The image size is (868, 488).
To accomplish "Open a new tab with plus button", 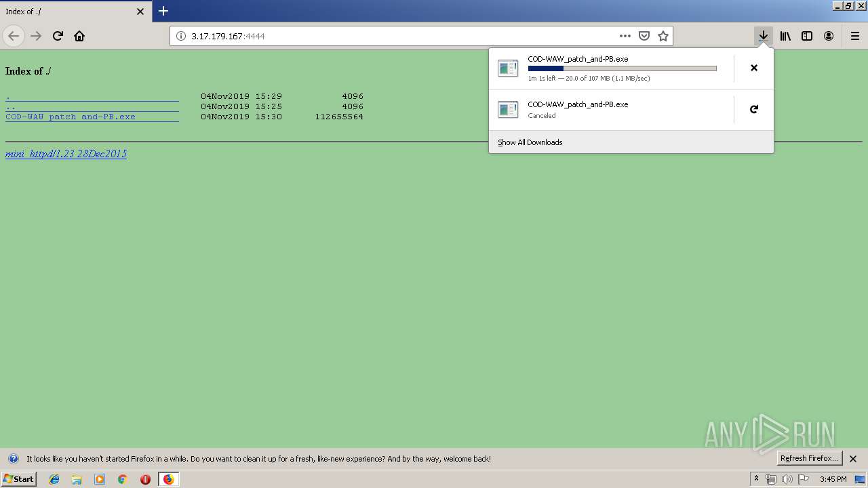I will pos(163,11).
